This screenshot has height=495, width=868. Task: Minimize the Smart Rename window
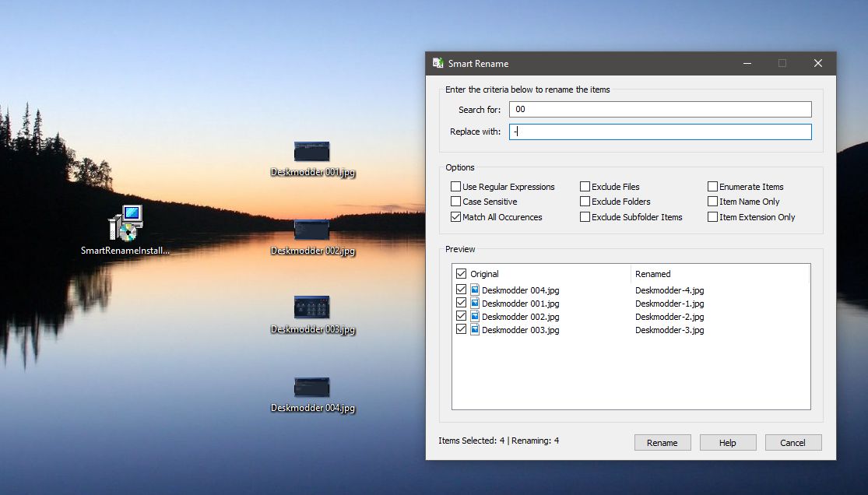[x=747, y=63]
